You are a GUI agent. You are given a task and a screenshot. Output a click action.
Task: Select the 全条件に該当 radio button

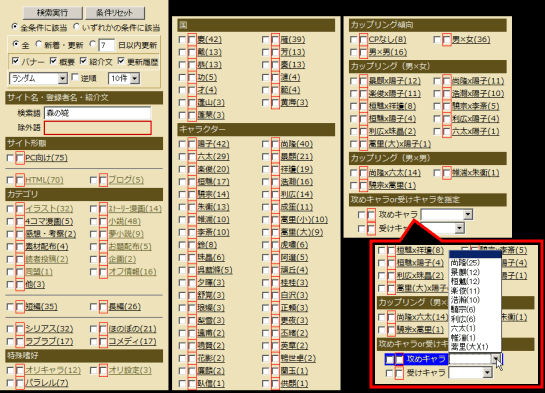pyautogui.click(x=15, y=27)
